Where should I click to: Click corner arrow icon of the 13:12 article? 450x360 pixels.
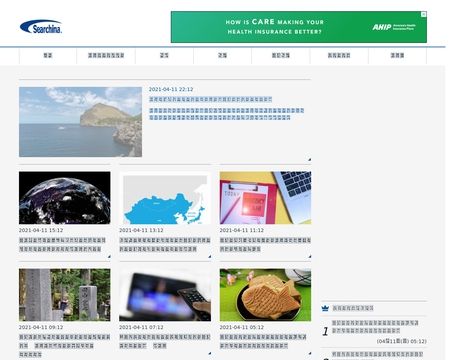(x=209, y=256)
